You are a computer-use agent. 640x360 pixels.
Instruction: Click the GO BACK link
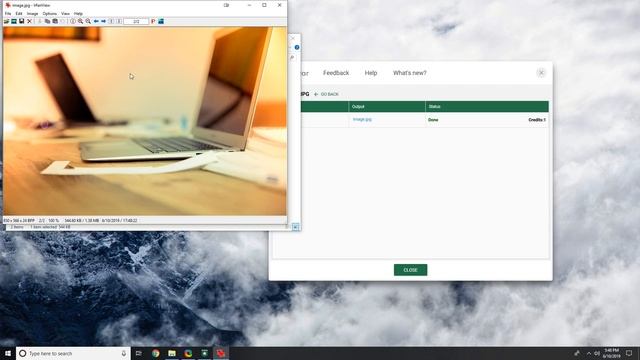(x=326, y=94)
